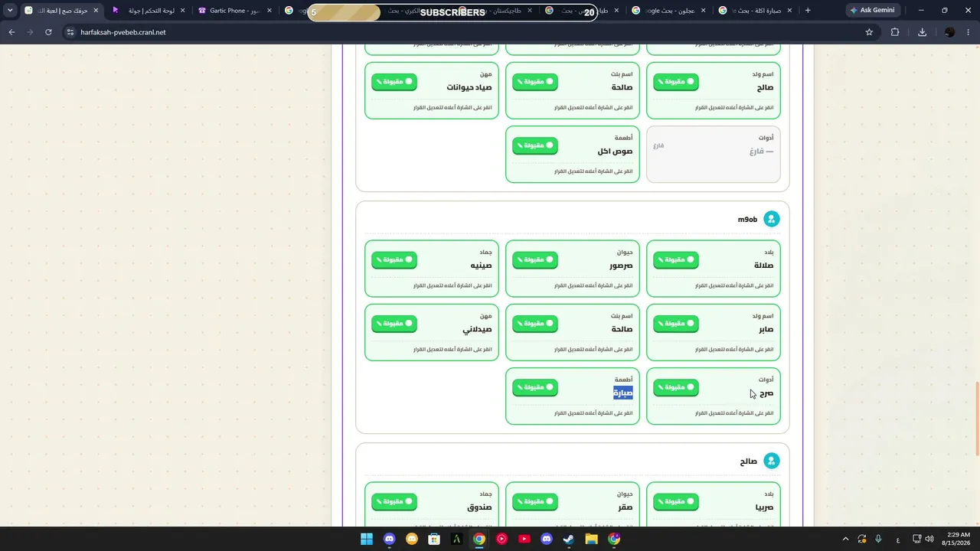
Task: Click the answer text صربيا
Action: coord(764,507)
